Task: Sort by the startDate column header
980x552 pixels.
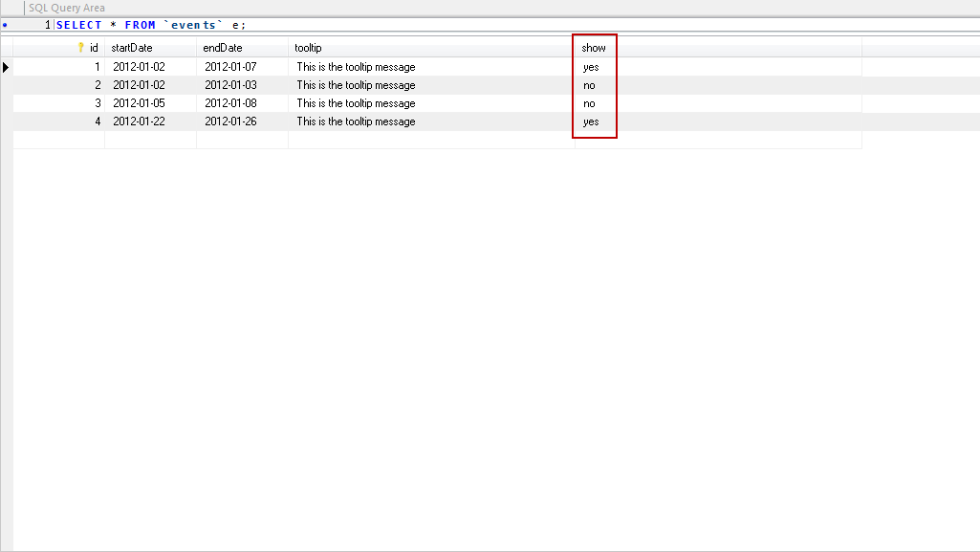Action: (x=150, y=48)
